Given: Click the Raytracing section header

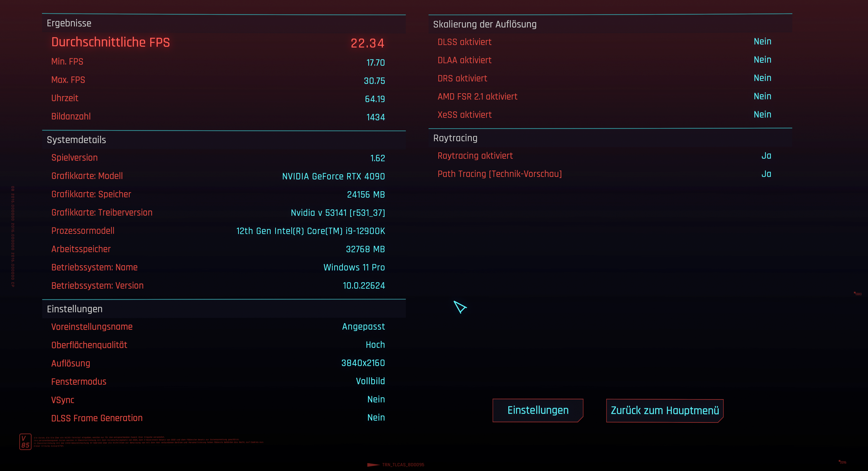Looking at the screenshot, I should click(x=455, y=138).
